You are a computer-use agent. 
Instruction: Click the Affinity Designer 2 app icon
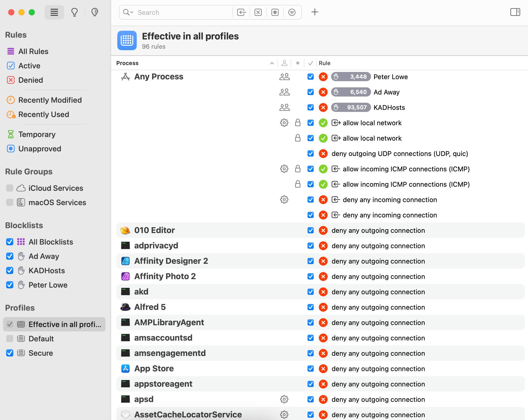[125, 261]
